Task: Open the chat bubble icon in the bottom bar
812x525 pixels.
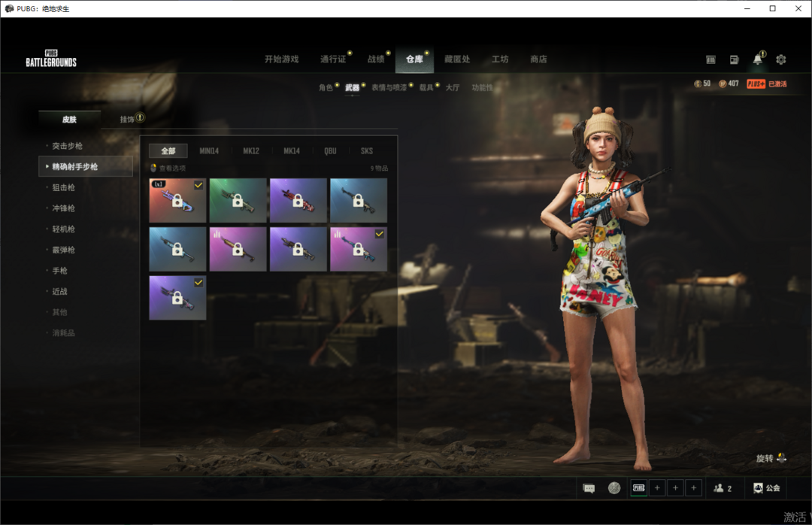Action: [x=589, y=488]
